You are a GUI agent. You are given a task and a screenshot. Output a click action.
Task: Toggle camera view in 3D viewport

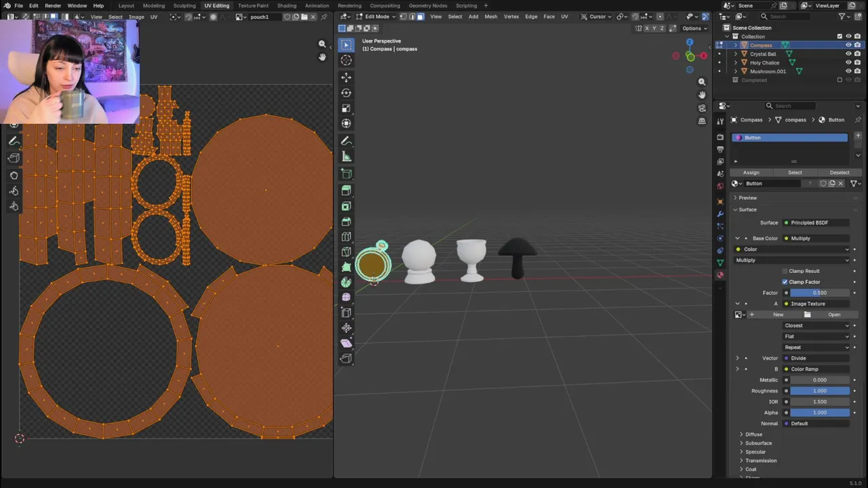tap(702, 108)
